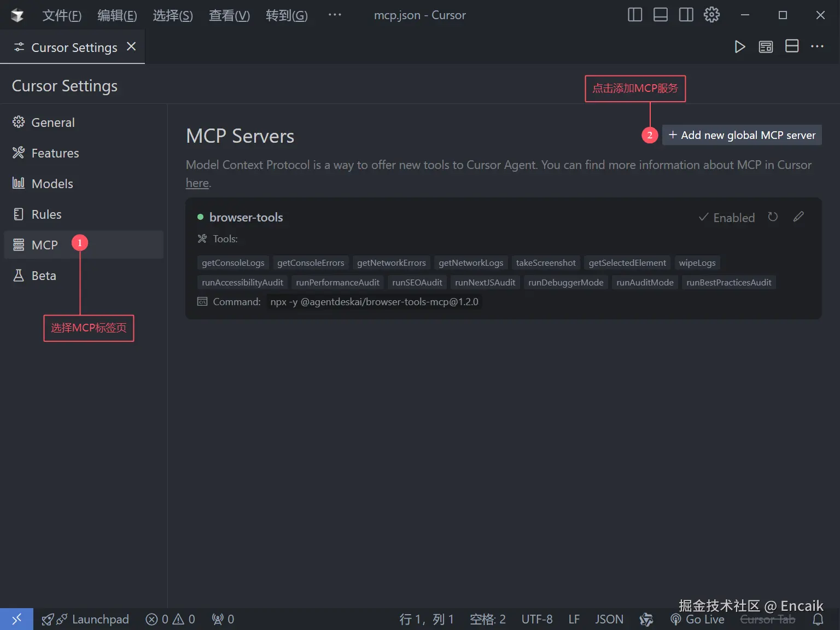Change language mode from JSON
This screenshot has width=840, height=630.
point(609,619)
